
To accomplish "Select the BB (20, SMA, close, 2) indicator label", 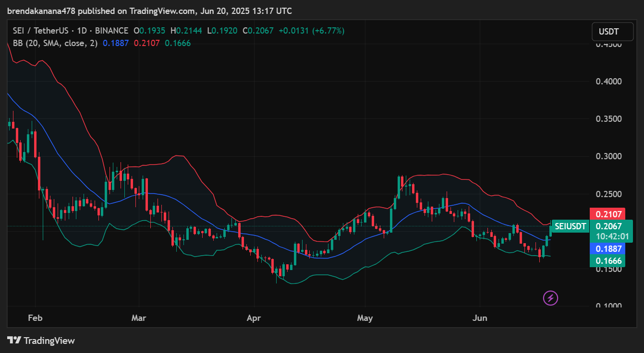I will pos(55,43).
